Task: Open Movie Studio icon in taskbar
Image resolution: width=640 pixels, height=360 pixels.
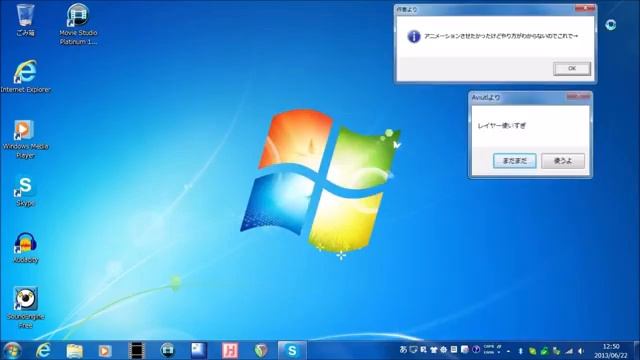Action: click(x=167, y=350)
